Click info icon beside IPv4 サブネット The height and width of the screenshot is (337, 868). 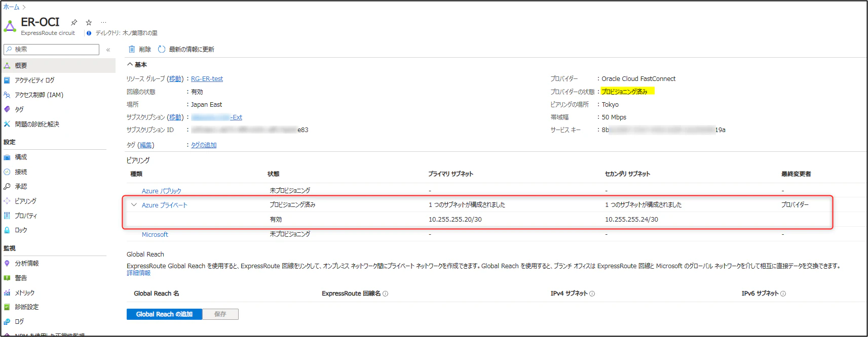click(x=592, y=293)
